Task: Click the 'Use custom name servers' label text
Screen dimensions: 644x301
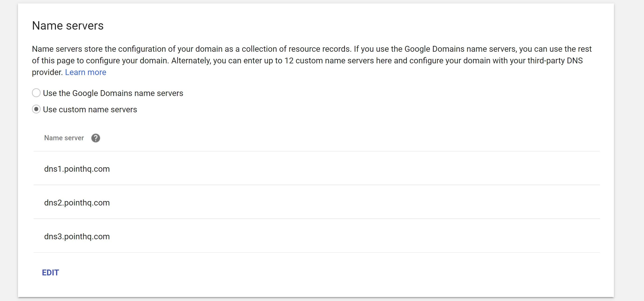Action: pos(90,110)
